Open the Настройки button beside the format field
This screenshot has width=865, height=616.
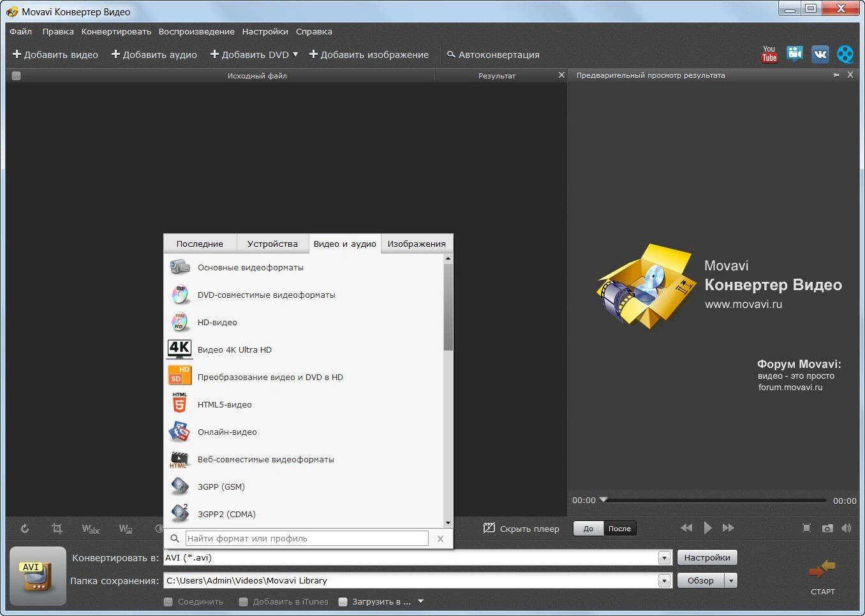707,558
